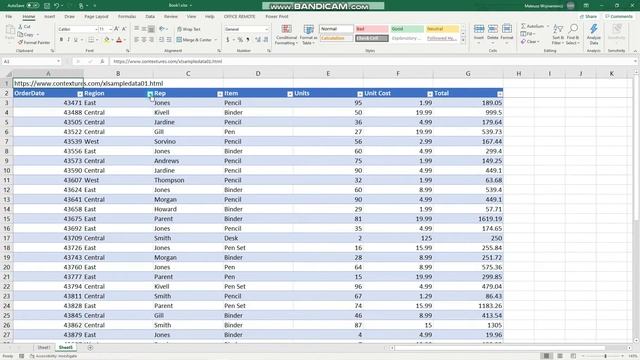Decrease the font size
Screen dimensions: 640x360
coord(124,29)
